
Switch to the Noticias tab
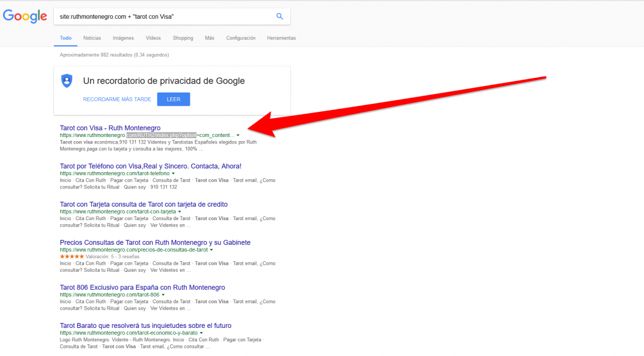92,38
